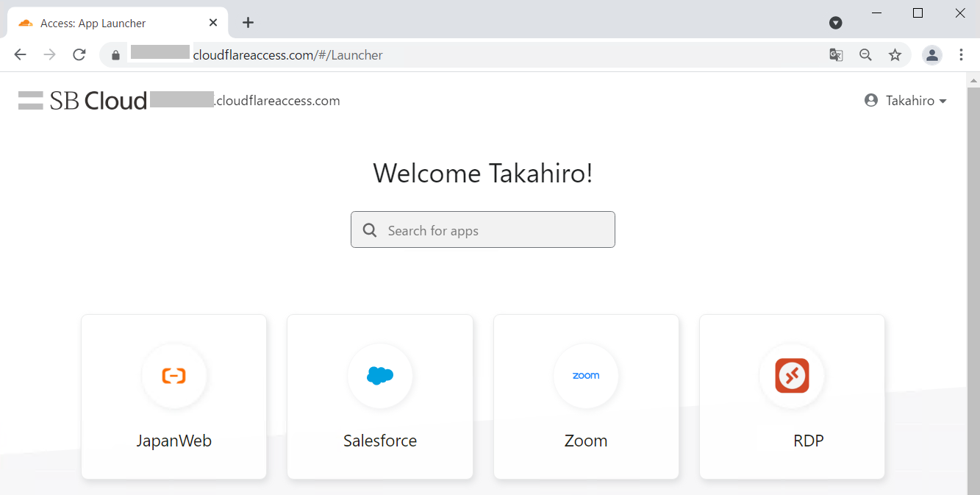Screen dimensions: 980x495
Task: Close the Chrome window
Action: (x=959, y=13)
